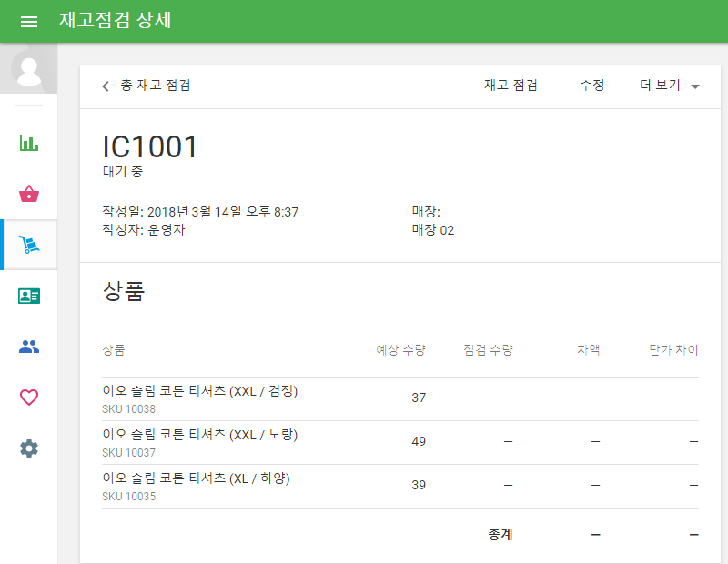Open the people group icon

[x=29, y=347]
